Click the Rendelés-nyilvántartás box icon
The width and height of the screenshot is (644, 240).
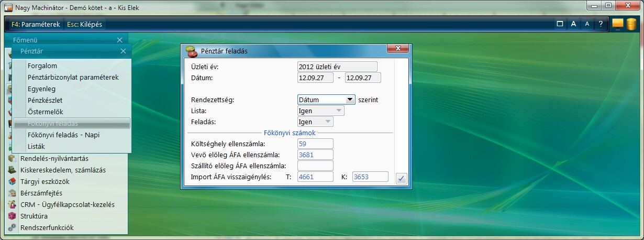pyautogui.click(x=12, y=158)
